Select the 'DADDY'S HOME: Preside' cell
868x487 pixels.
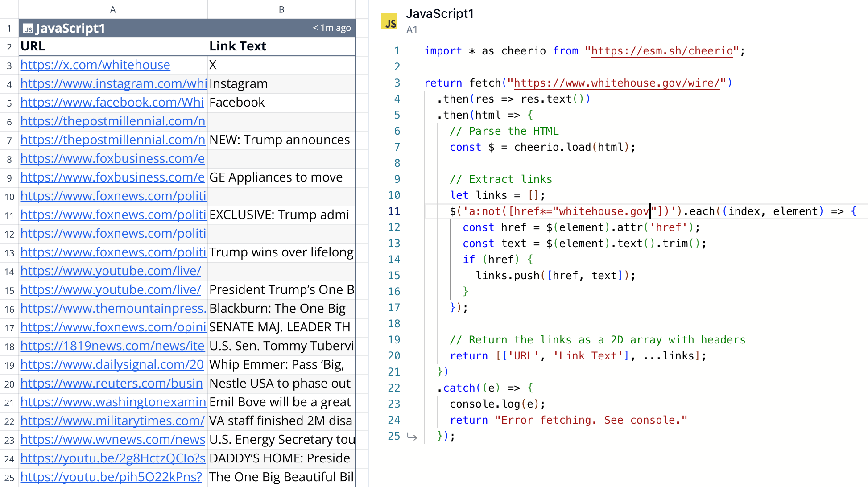point(281,458)
